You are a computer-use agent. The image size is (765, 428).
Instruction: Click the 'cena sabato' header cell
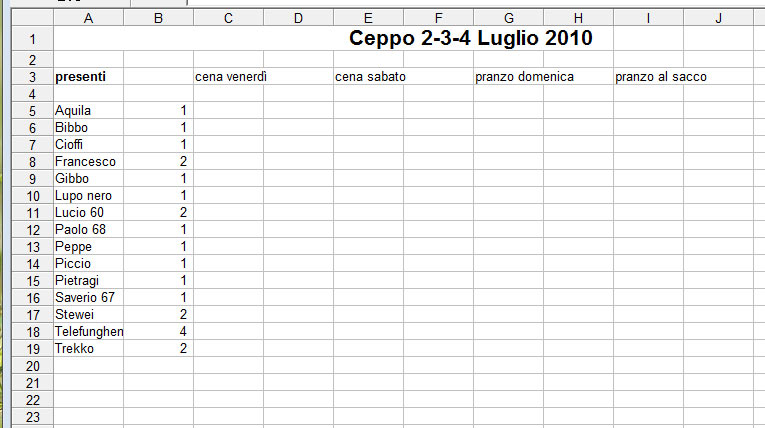370,77
